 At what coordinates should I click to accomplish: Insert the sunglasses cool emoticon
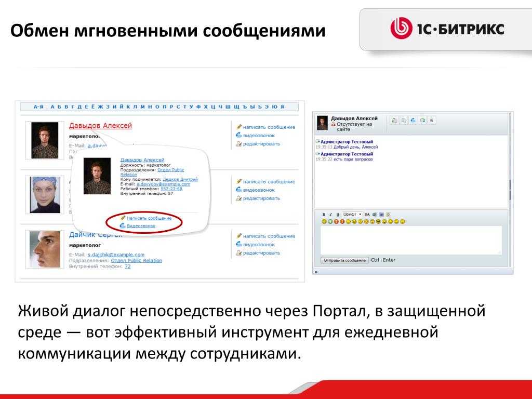pos(378,221)
